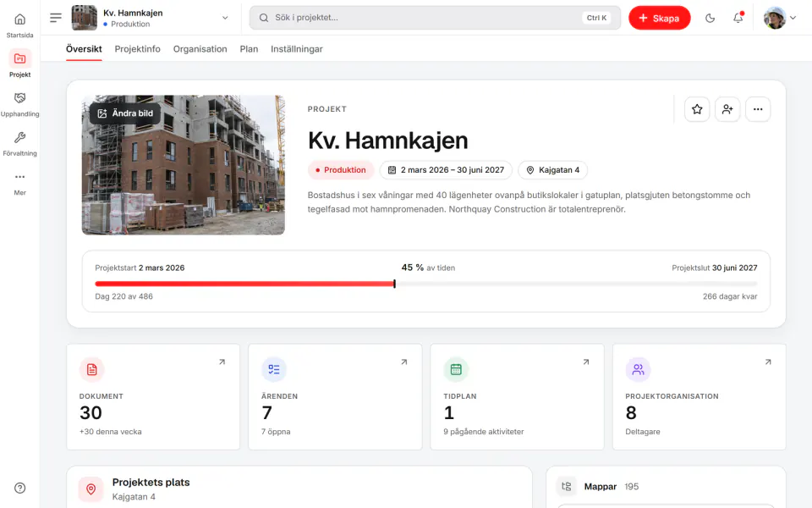Click the Ärenden count 7
The width and height of the screenshot is (812, 508).
point(266,412)
